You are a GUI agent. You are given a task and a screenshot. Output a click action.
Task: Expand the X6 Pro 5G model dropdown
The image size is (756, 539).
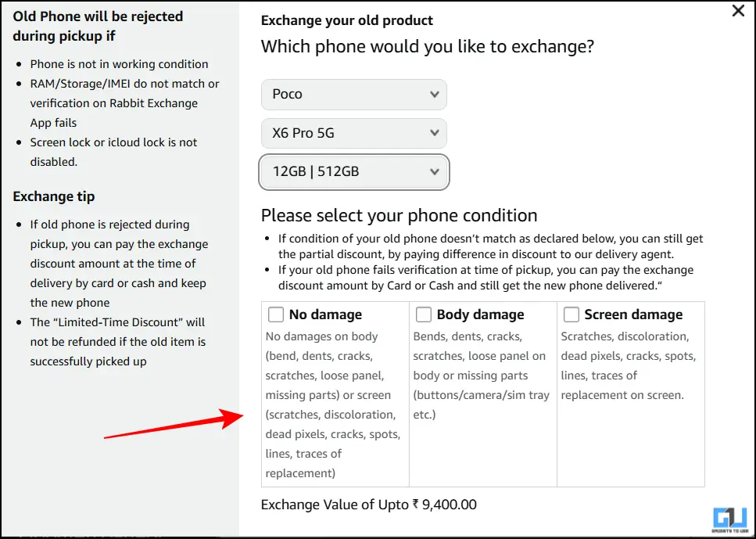tap(354, 133)
